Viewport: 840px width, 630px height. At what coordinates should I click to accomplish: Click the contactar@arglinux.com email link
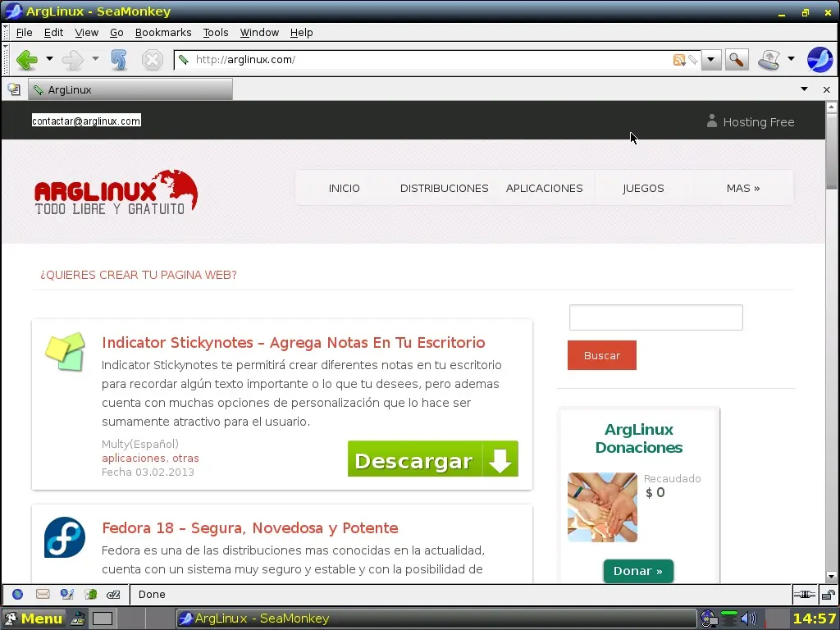(x=86, y=121)
